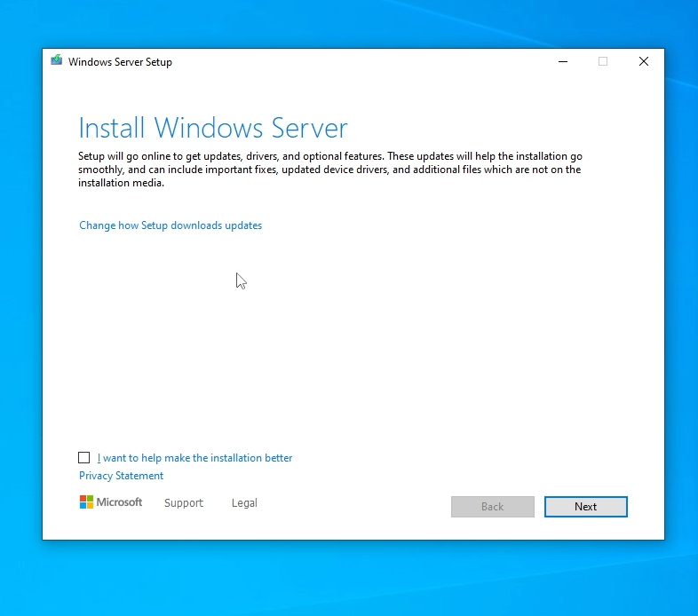This screenshot has height=616, width=698.
Task: Click the greyed-out Back button
Action: [x=492, y=507]
